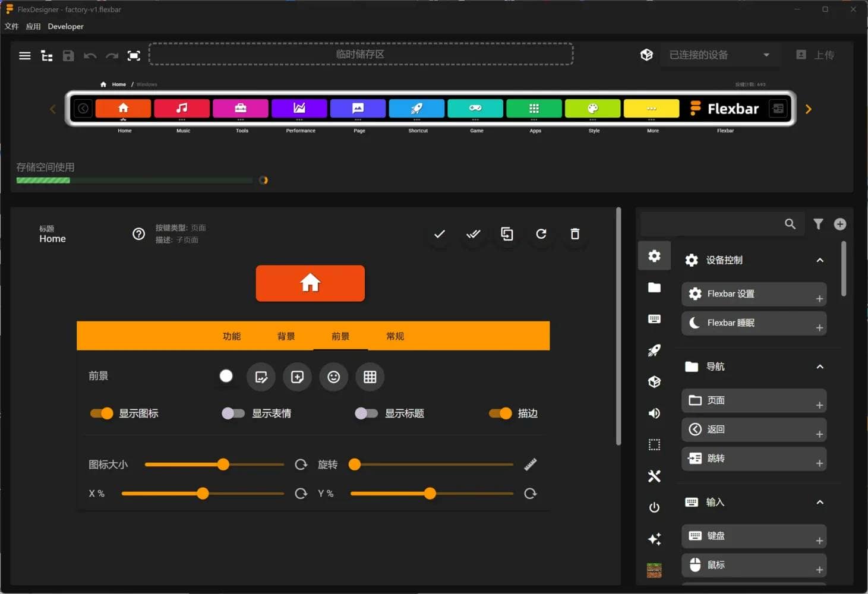This screenshot has width=868, height=594.
Task: Select the emoji foreground icon
Action: (x=333, y=377)
